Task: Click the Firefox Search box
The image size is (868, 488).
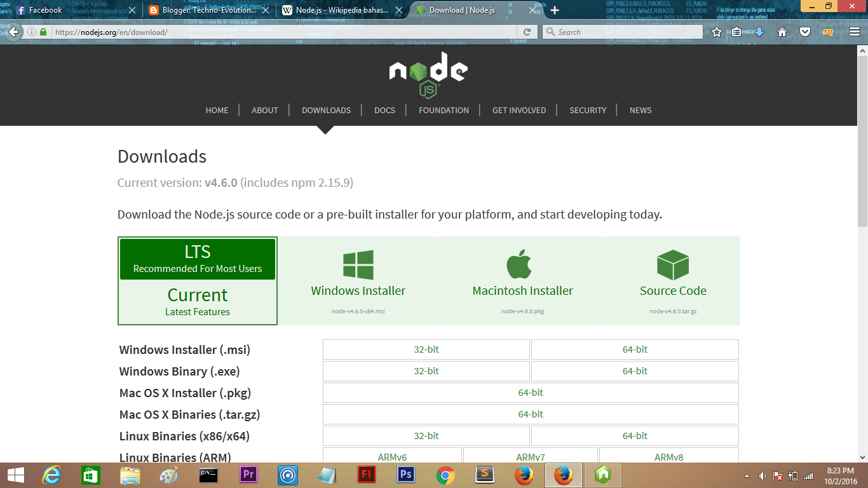Action: pyautogui.click(x=623, y=32)
